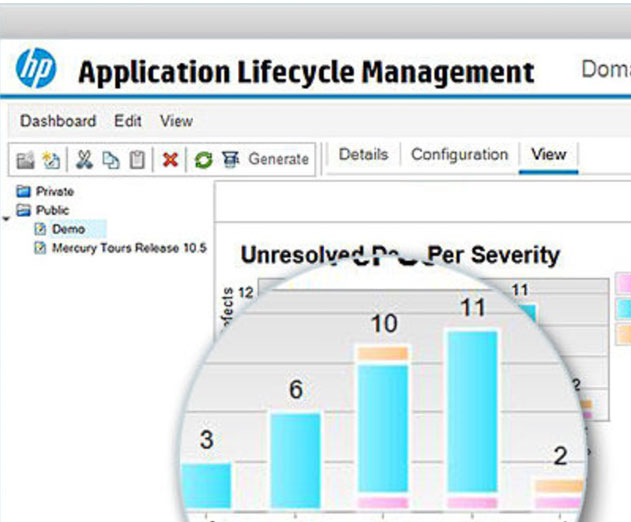Click the New Folder toolbar icon
This screenshot has height=522, width=631.
coord(25,160)
